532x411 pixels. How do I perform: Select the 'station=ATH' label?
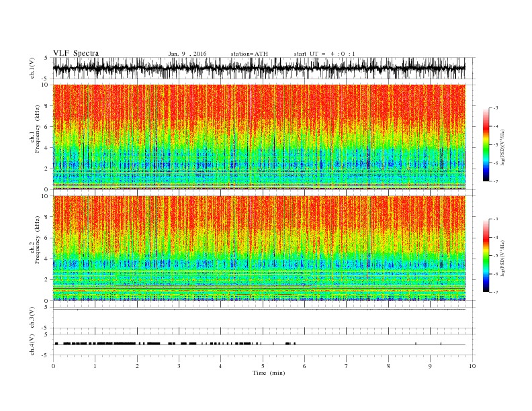249,54
